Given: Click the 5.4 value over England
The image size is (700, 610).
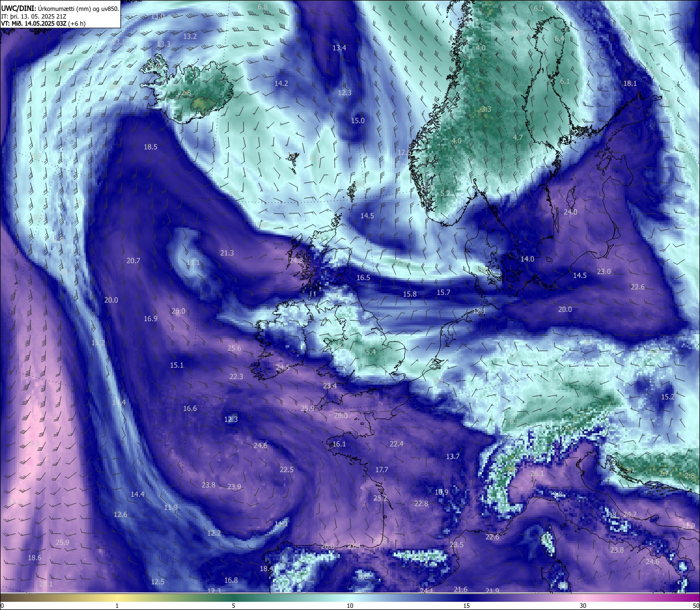Looking at the screenshot, I should [371, 352].
